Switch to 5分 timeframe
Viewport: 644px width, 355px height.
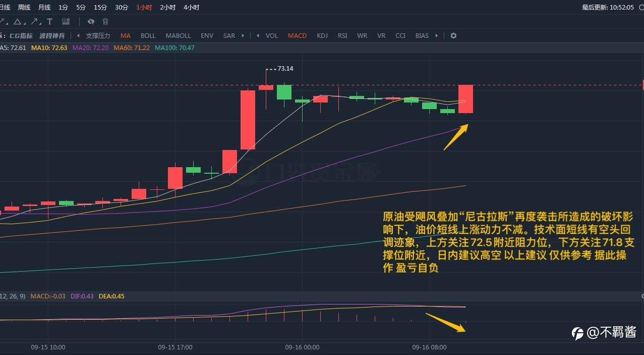click(81, 8)
